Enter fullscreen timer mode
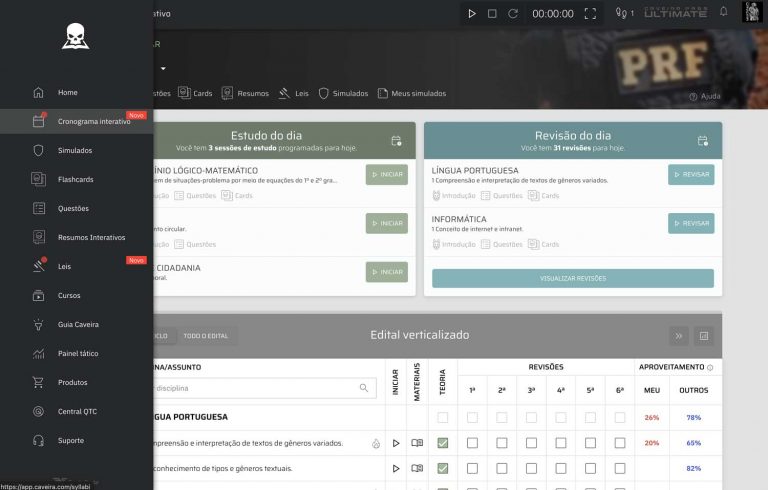The image size is (768, 490). (590, 14)
